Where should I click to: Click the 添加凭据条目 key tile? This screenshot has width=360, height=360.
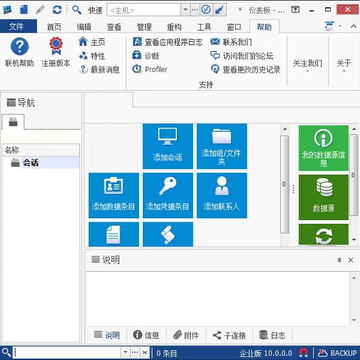[168, 195]
